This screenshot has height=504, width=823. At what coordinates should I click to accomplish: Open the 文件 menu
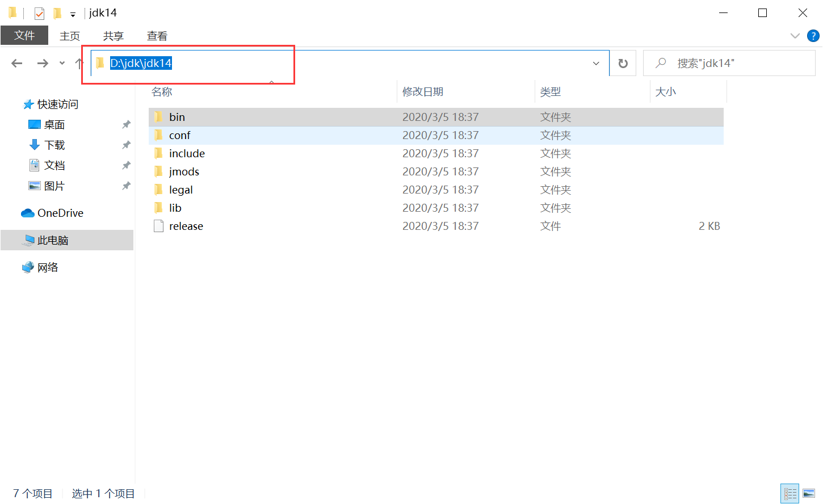pyautogui.click(x=24, y=35)
